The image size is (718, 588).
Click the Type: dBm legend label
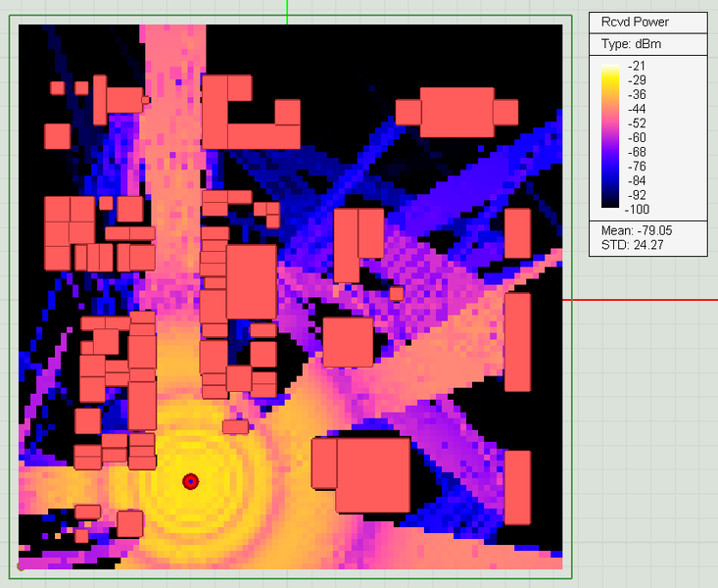[x=631, y=44]
